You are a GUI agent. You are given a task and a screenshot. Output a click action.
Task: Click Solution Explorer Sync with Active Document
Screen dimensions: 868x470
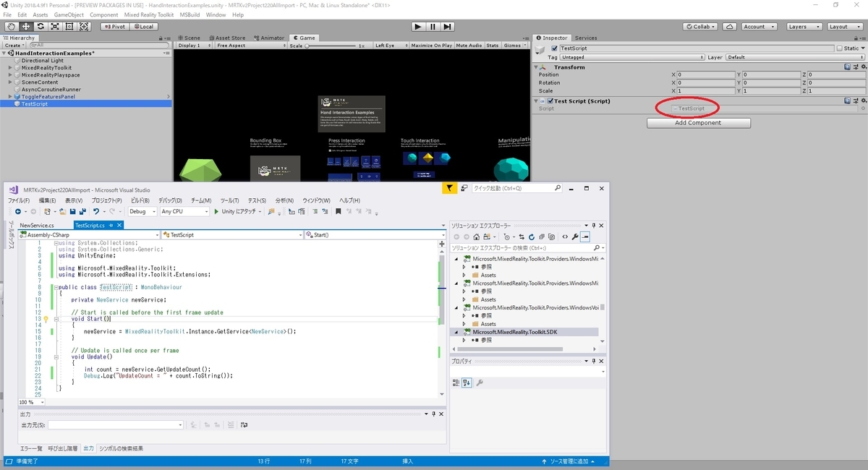click(x=522, y=236)
